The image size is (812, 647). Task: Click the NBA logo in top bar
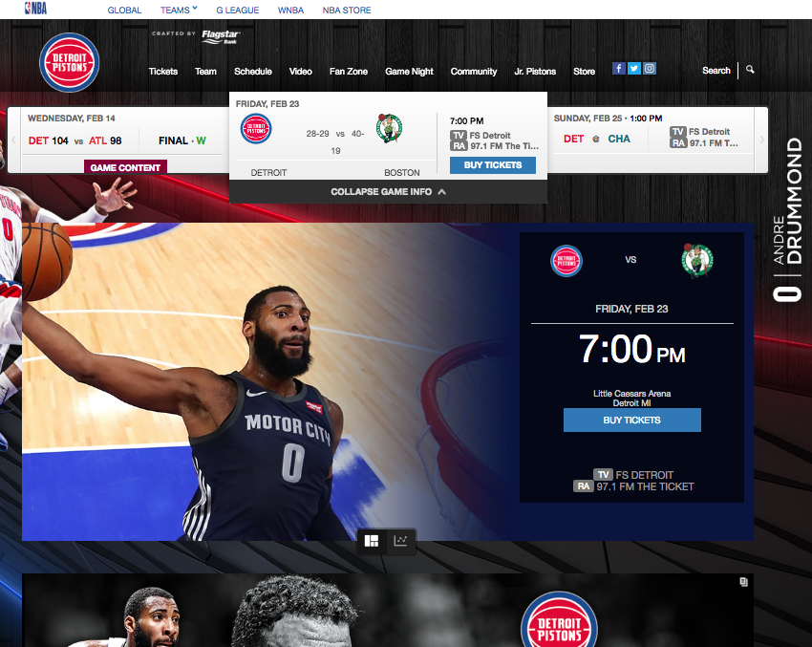[35, 9]
